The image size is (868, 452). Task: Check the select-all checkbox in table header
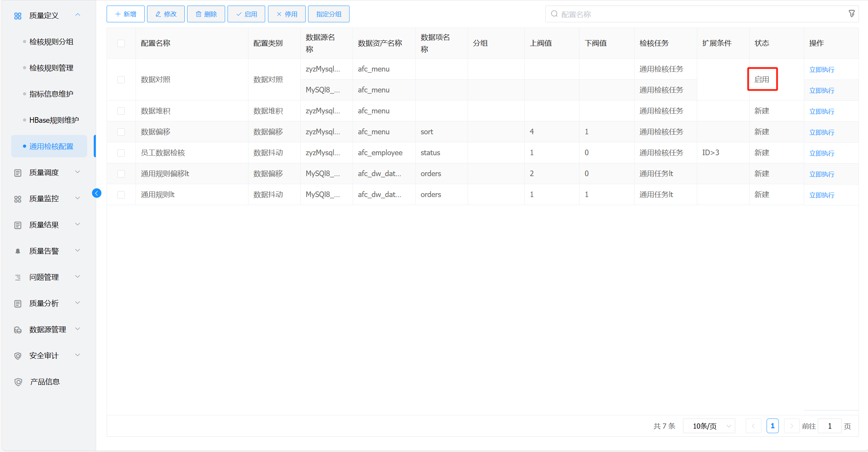coord(121,43)
